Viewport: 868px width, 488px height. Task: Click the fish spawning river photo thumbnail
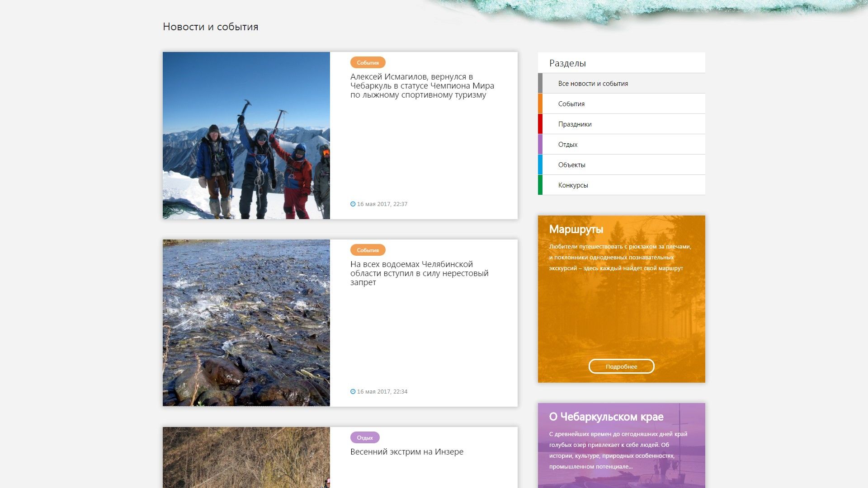(x=246, y=323)
